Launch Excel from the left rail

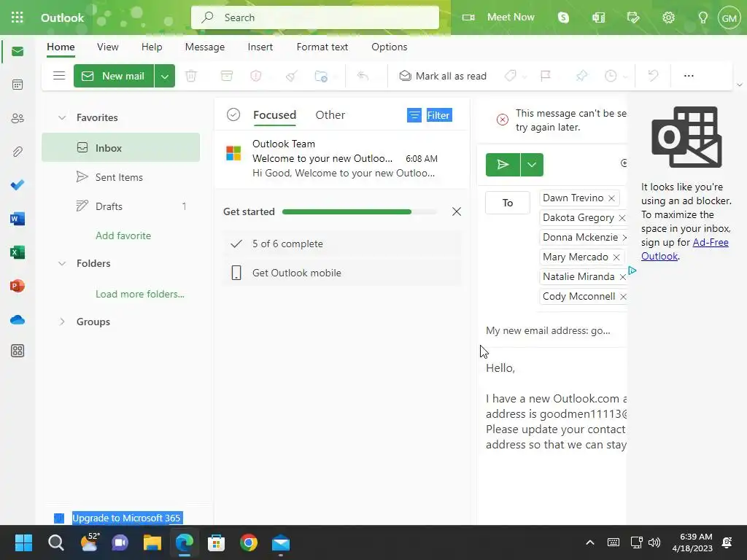(18, 252)
